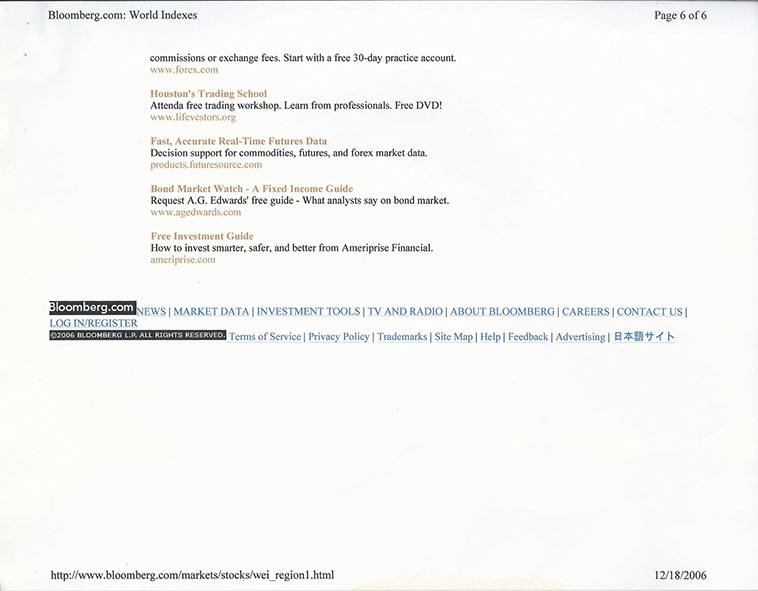Viewport: 758px width, 591px height.
Task: Click the Bloomberg.com logo in the footer
Action: [x=92, y=307]
